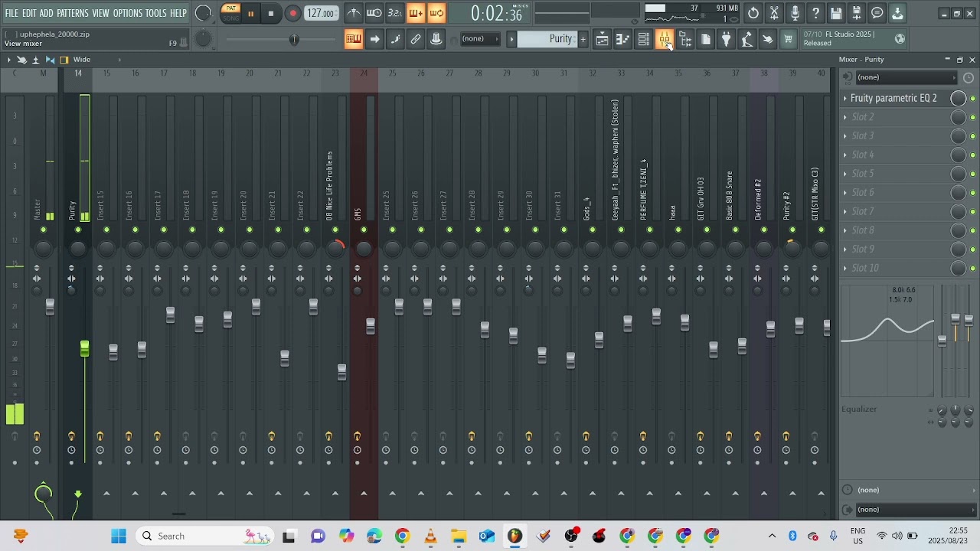Switch to SONG mode
980x551 pixels.
pyautogui.click(x=230, y=18)
